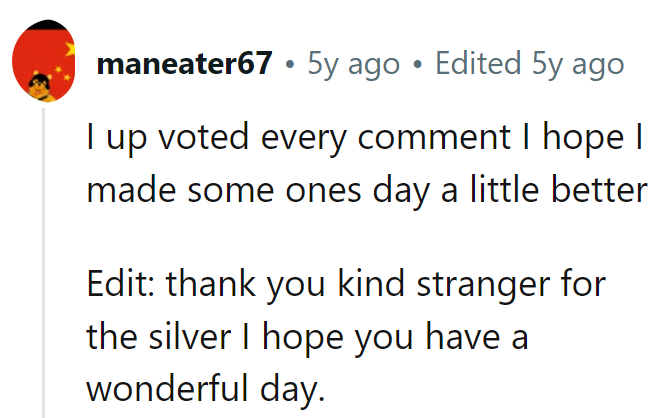Click the "Edited 5y ago" label
Viewport: 670px width, 418px height.
click(530, 64)
